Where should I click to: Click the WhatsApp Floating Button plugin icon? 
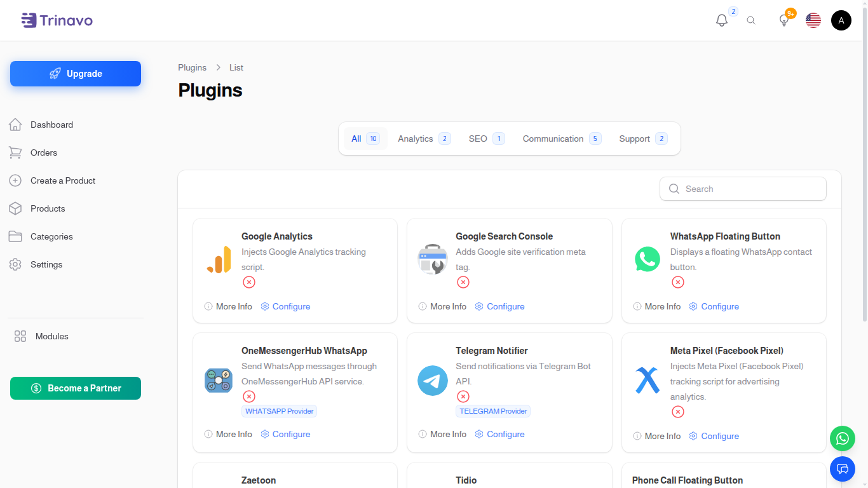648,259
